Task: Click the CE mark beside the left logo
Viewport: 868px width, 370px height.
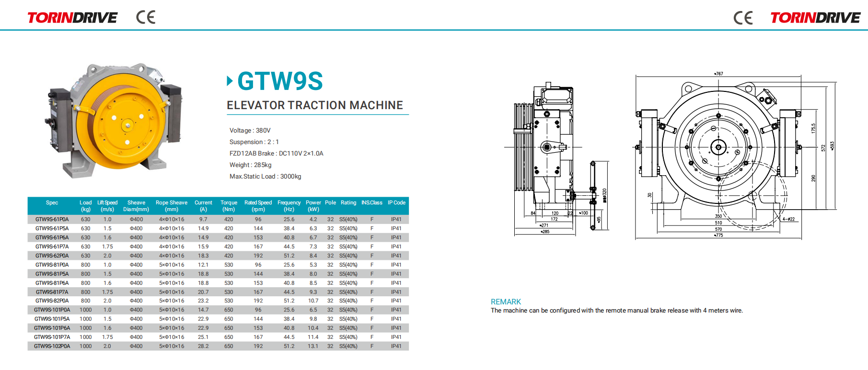Action: tap(146, 17)
